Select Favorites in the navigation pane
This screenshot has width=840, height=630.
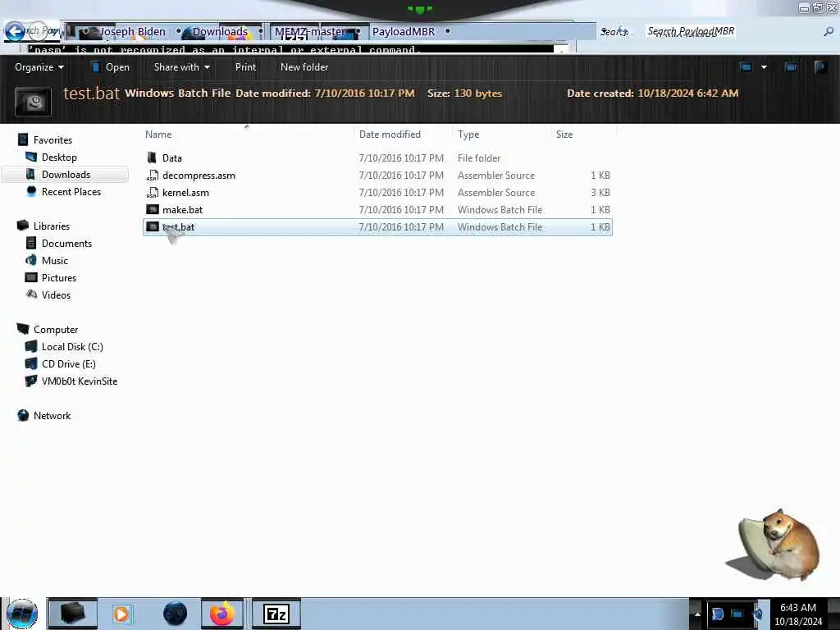click(x=52, y=139)
